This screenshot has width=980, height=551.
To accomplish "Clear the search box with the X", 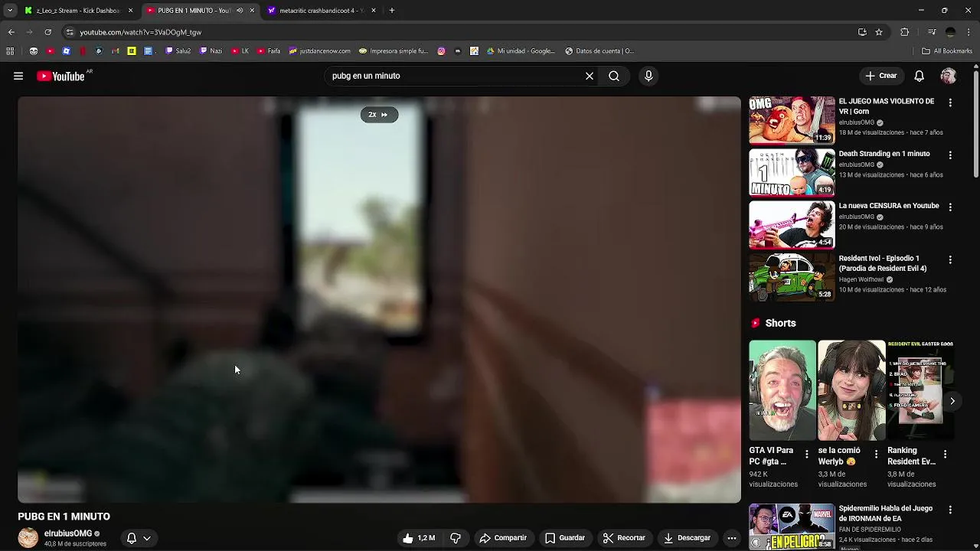I will tap(590, 76).
